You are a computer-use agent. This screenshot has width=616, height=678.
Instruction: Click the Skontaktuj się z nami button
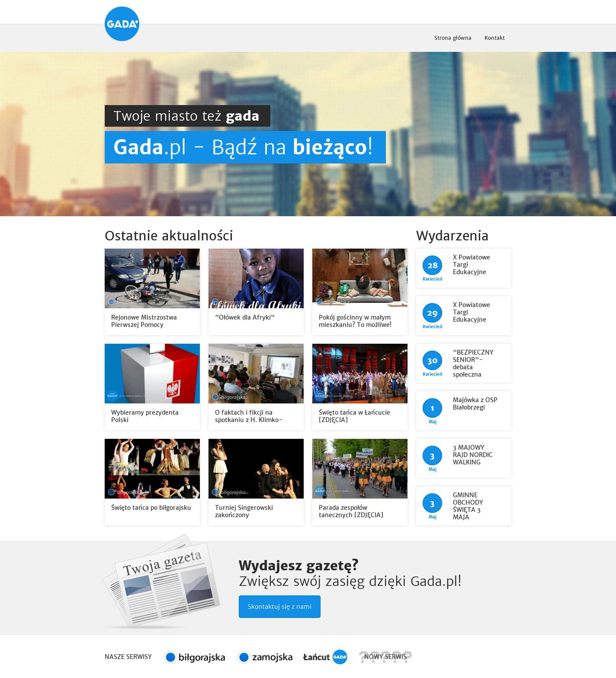[x=279, y=607]
